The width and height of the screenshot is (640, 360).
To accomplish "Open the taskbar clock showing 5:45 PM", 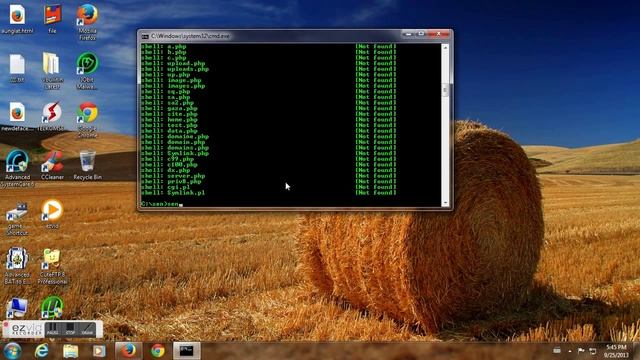I will (616, 351).
